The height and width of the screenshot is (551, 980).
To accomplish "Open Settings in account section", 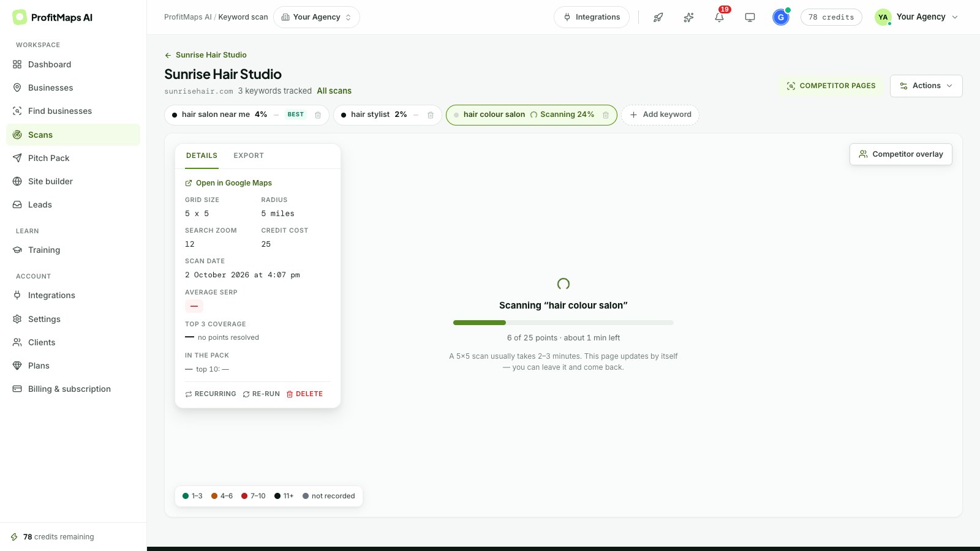I will pyautogui.click(x=73, y=319).
